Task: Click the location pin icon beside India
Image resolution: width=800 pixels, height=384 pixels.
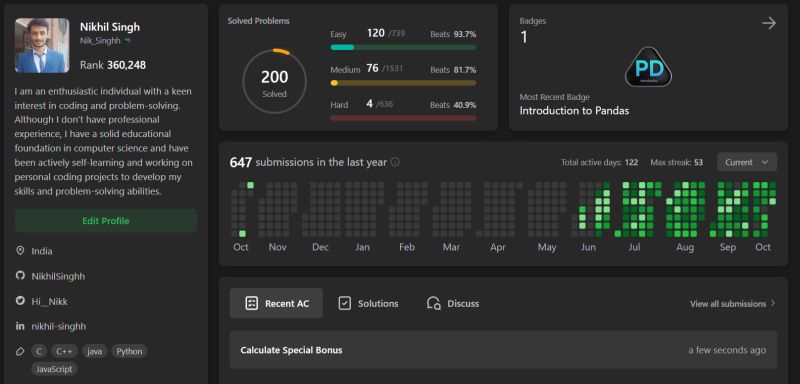Action: 20,251
